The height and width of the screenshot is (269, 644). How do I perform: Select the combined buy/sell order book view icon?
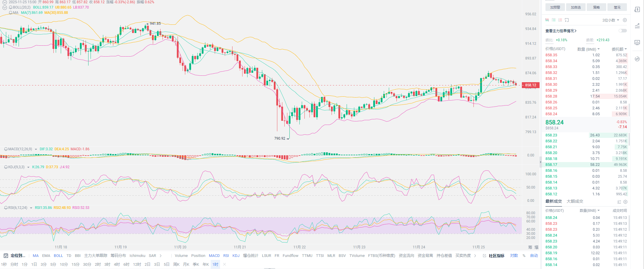click(547, 20)
